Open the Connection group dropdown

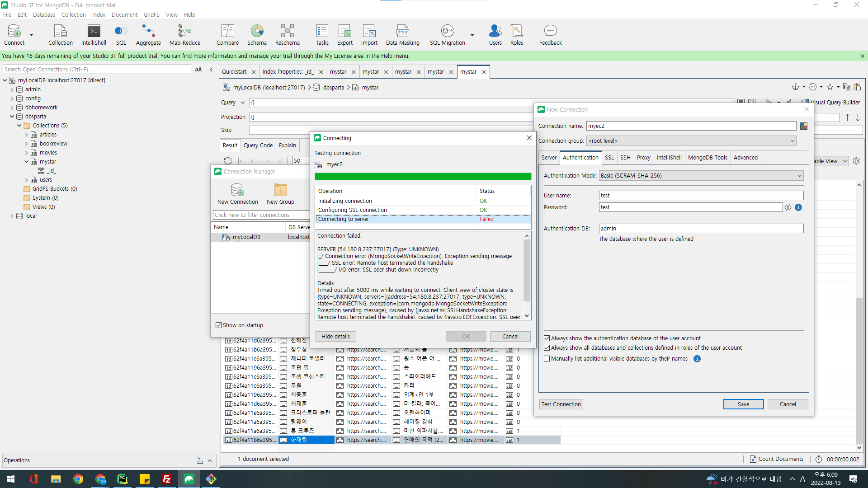click(x=691, y=141)
